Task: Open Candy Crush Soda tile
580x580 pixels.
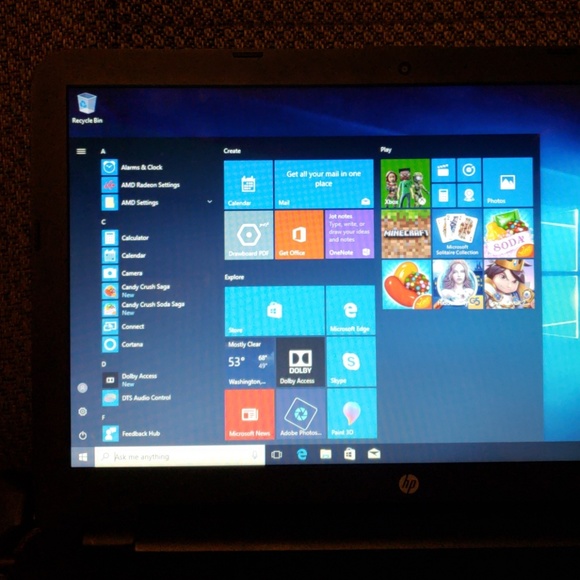Action: 509,233
